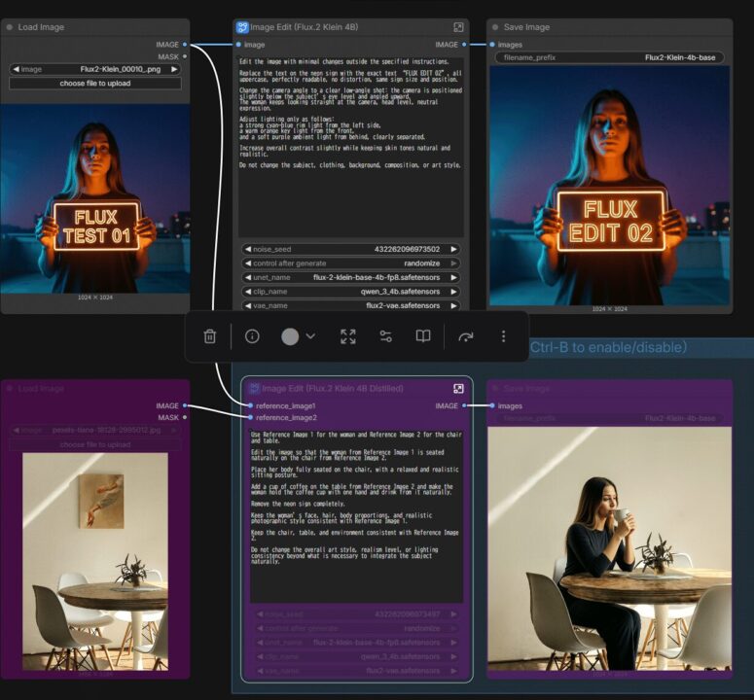Viewport: 754px width, 700px height.
Task: Click Flux.2 Klein 4B node logo icon
Action: coord(242,27)
